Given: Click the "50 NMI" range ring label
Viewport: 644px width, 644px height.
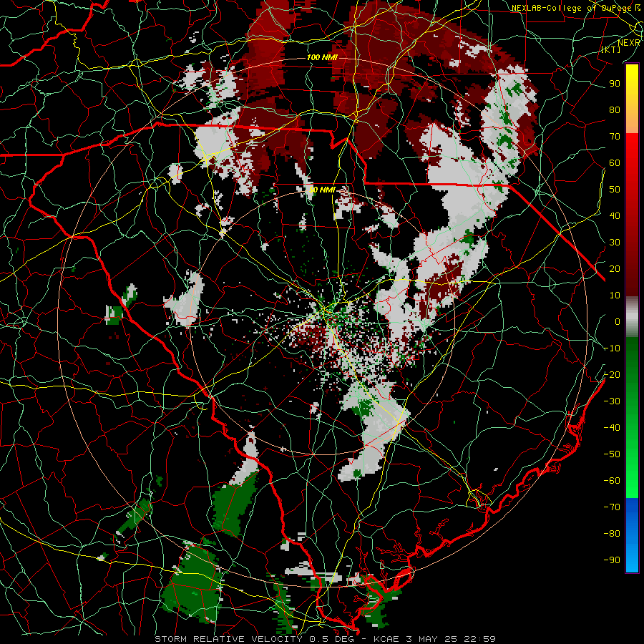Looking at the screenshot, I should pyautogui.click(x=322, y=190).
